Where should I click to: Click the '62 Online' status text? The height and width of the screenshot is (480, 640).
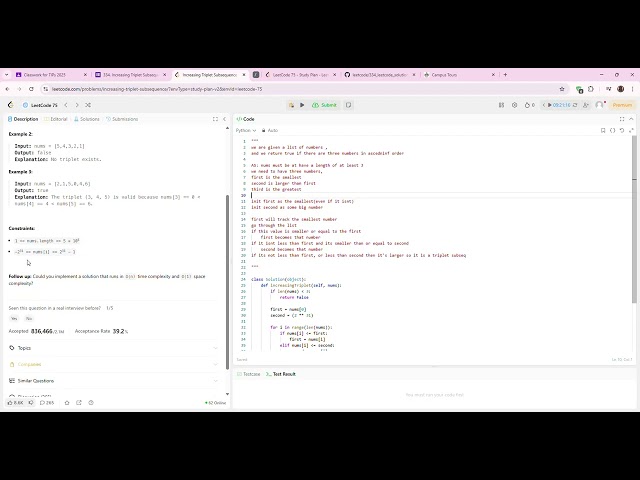216,402
